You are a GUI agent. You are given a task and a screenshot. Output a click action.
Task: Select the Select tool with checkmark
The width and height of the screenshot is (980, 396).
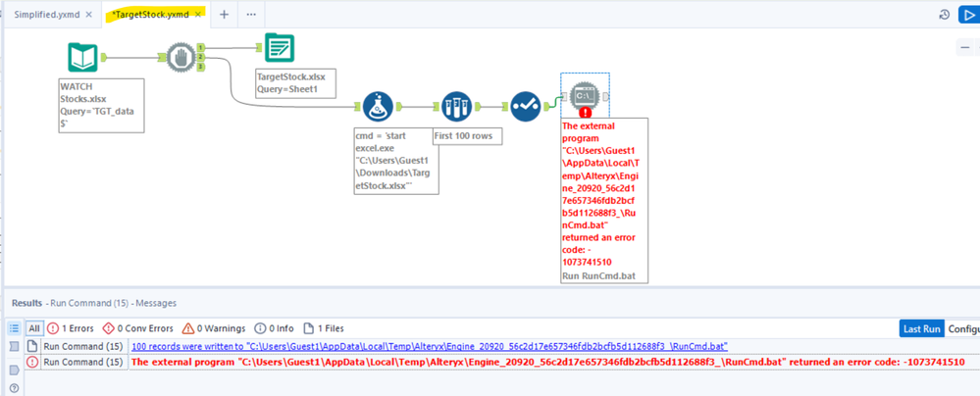pos(525,106)
